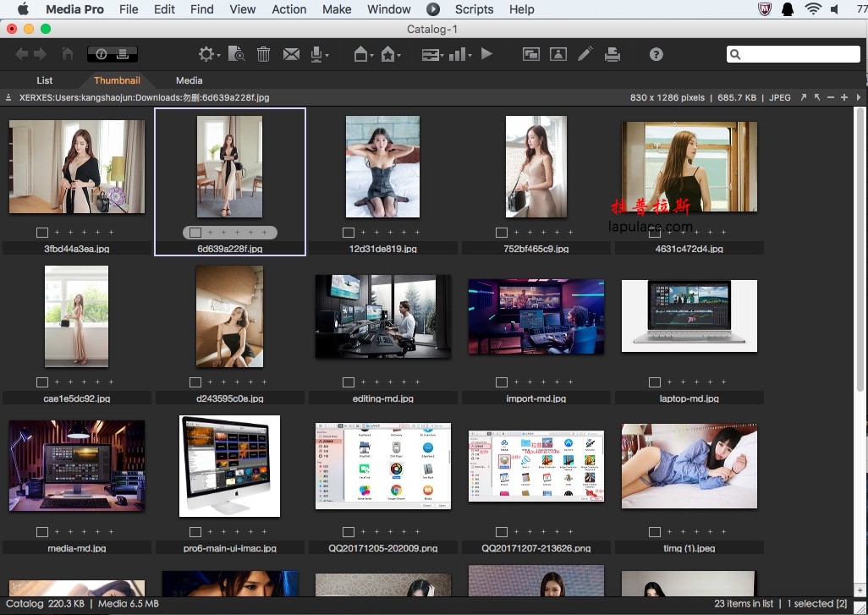Click the overlapping-windows toolbar icon
Viewport: 868px width, 615px height.
(x=531, y=54)
